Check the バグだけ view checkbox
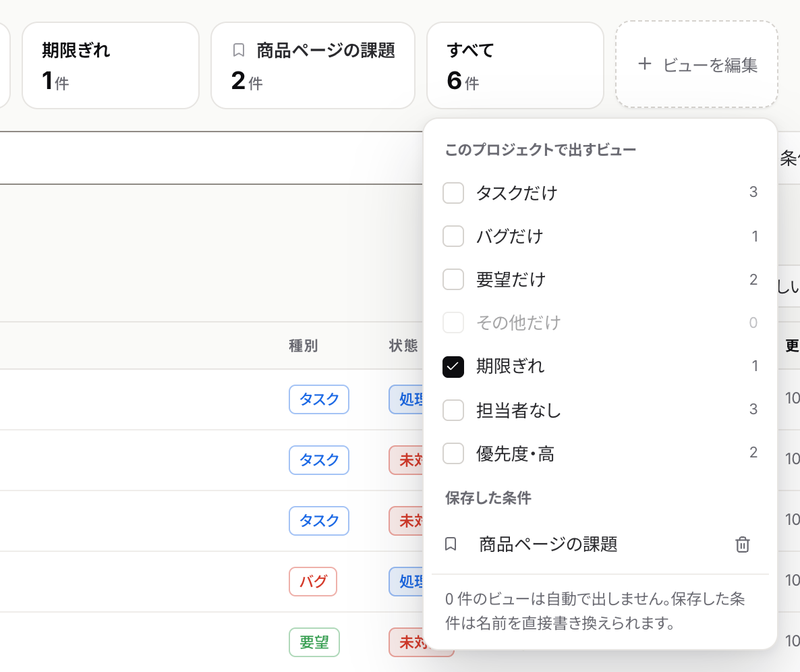Image resolution: width=800 pixels, height=672 pixels. point(453,236)
